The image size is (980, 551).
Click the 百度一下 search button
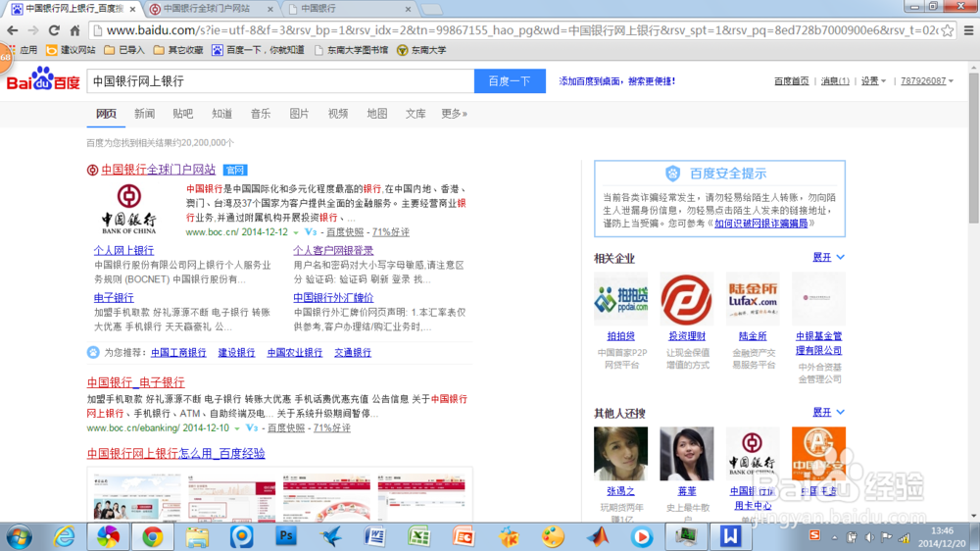point(510,81)
